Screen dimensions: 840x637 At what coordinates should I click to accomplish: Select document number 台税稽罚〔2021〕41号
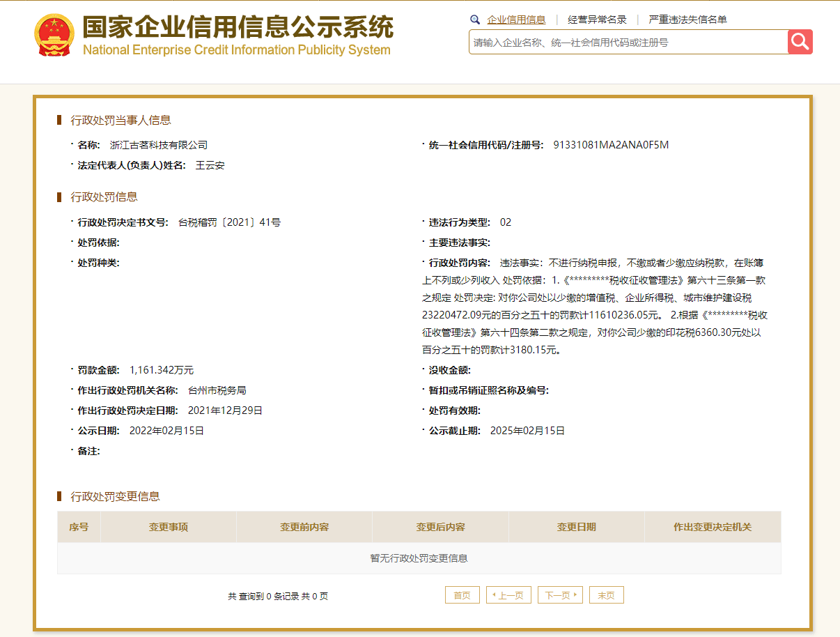[x=229, y=222]
